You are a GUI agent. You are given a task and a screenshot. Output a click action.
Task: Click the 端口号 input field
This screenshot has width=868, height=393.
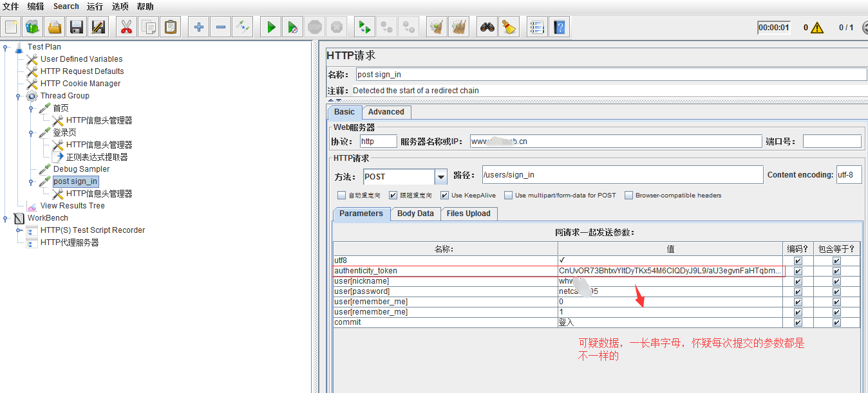[832, 142]
